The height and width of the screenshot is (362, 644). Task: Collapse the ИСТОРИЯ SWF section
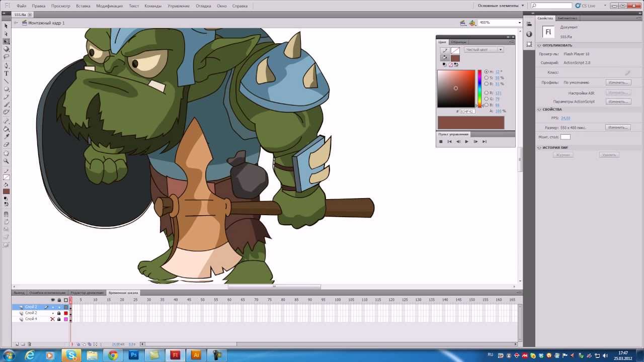539,148
